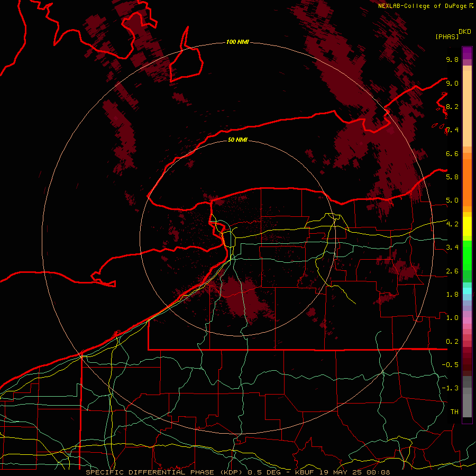
Task: Click the 3.4 scale value
Action: click(452, 247)
